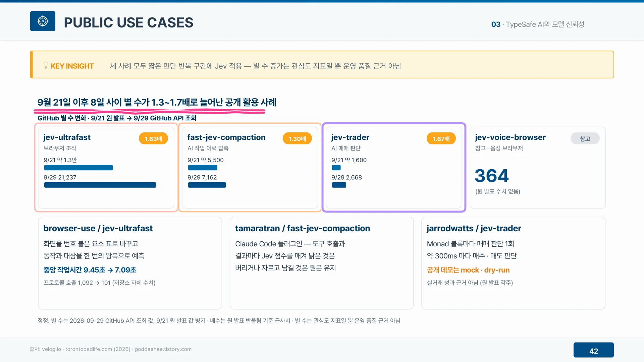Viewport: 644px width, 362px height.
Task: Click the target icon beside PUBLIC USE CASES
Action: [x=43, y=21]
